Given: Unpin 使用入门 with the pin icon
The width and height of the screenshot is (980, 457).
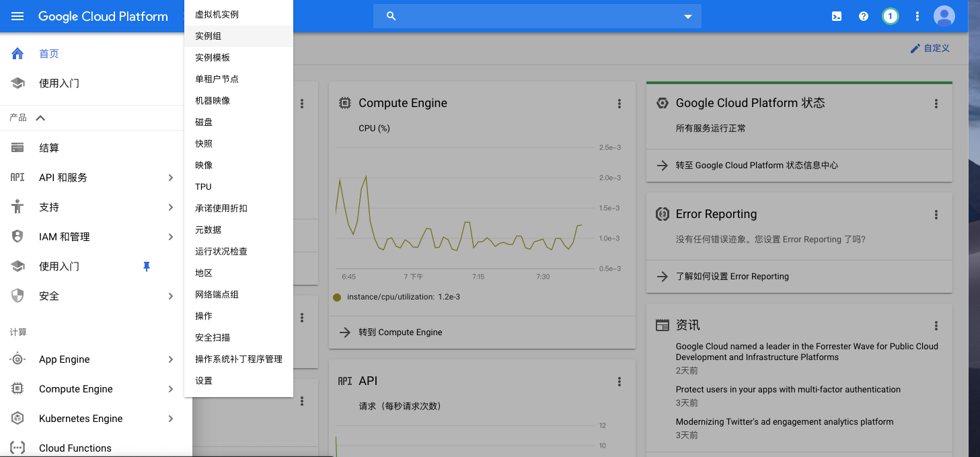Looking at the screenshot, I should coord(147,267).
